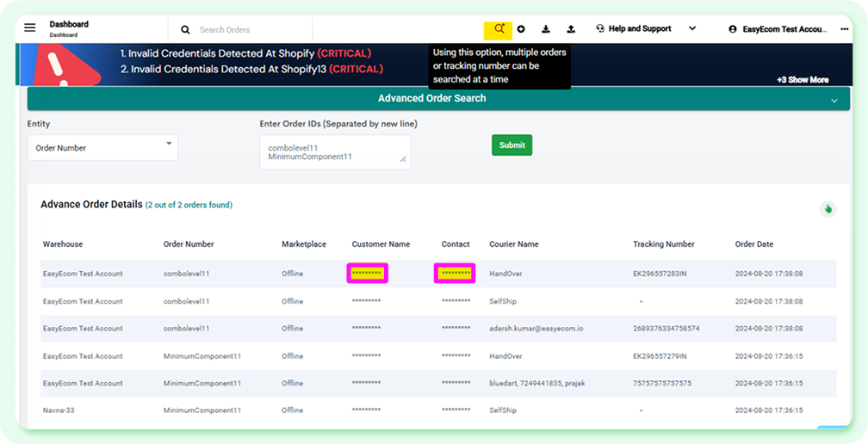
Task: Click the Dashboard title
Action: point(69,24)
